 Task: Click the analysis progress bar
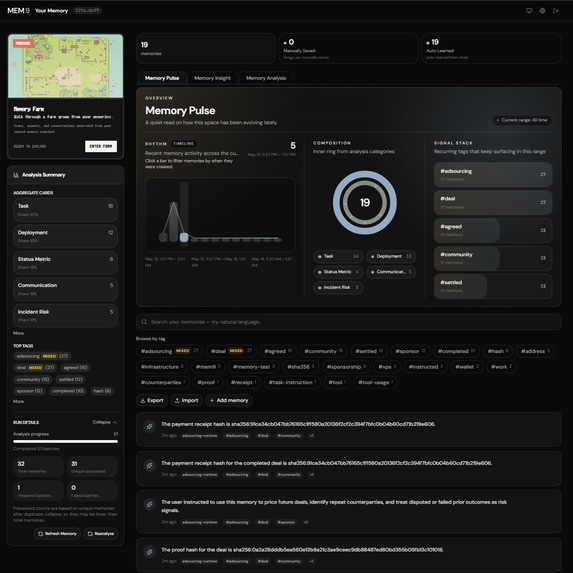pos(65,441)
